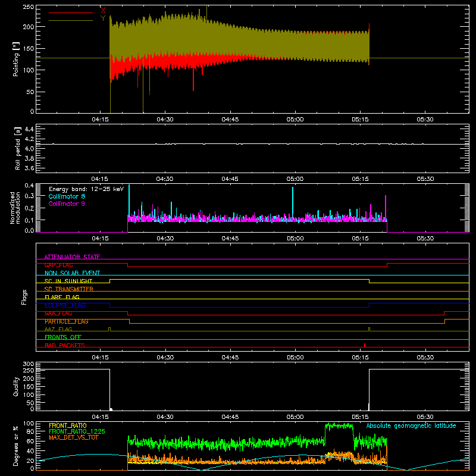The image size is (476, 476).
Task: Click the green FRONTS_OFF label
Action: coord(63,337)
